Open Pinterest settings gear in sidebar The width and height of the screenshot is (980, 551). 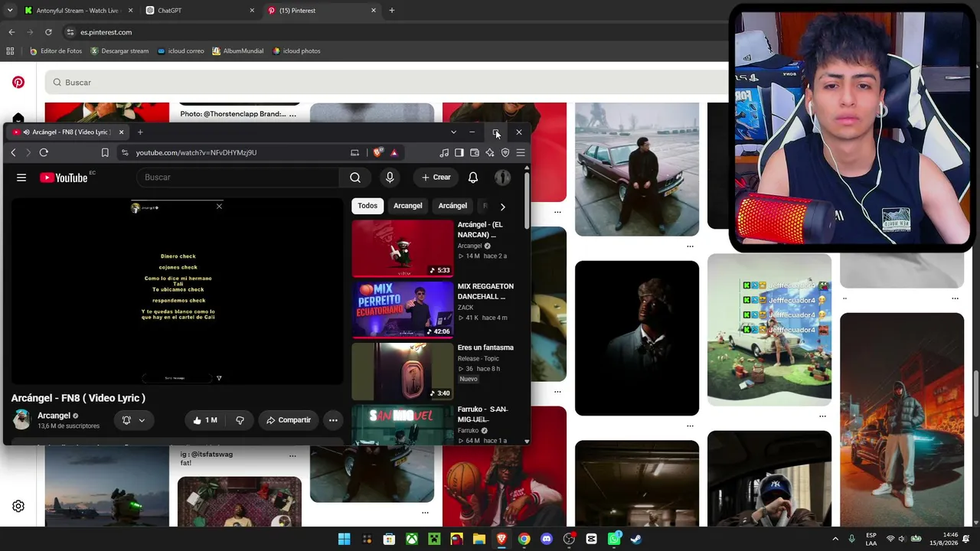[18, 506]
